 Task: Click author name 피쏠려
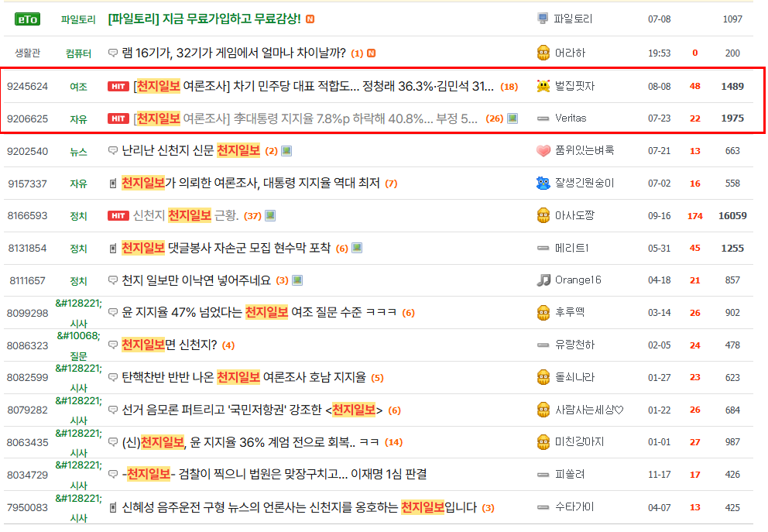coord(570,474)
